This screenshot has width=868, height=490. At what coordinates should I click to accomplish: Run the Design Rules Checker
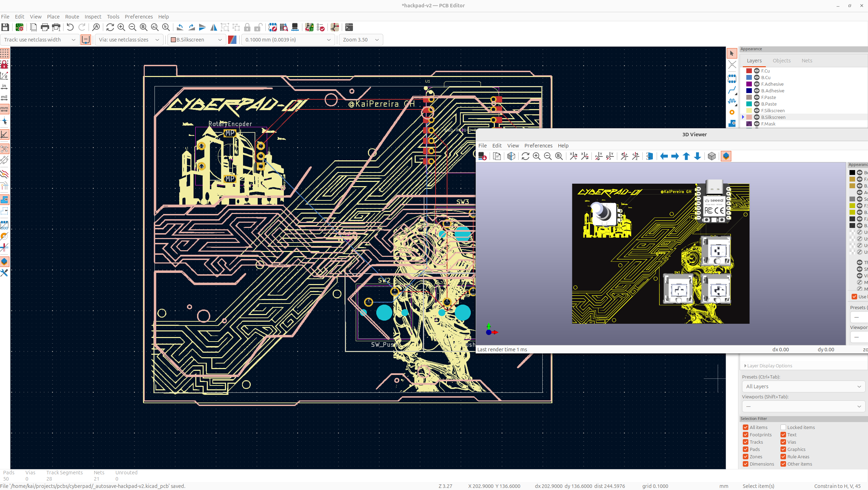pos(320,27)
